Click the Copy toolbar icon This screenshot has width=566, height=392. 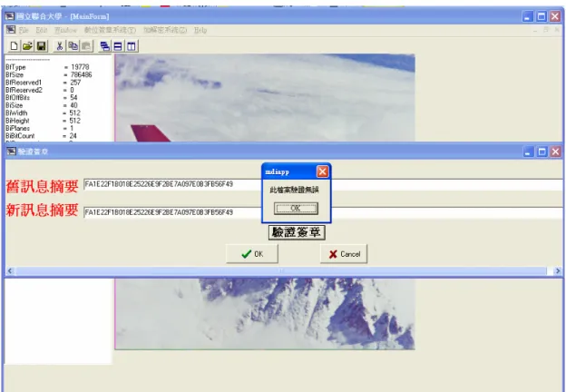73,46
